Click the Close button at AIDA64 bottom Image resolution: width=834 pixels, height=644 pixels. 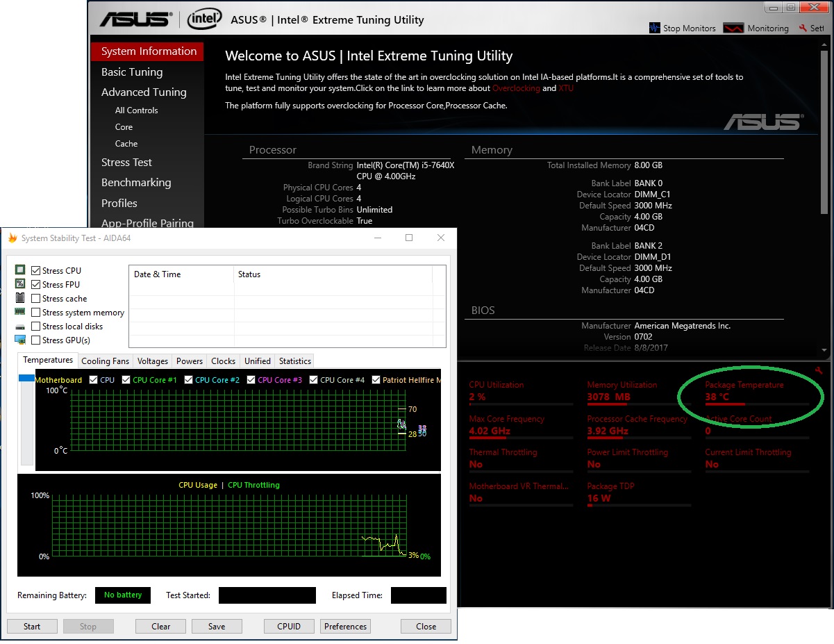[x=426, y=626]
